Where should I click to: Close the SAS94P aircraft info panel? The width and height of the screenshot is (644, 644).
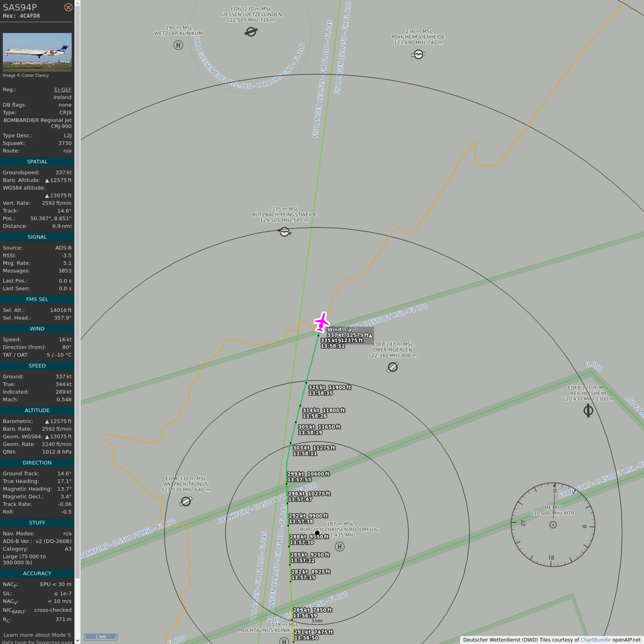[68, 7]
